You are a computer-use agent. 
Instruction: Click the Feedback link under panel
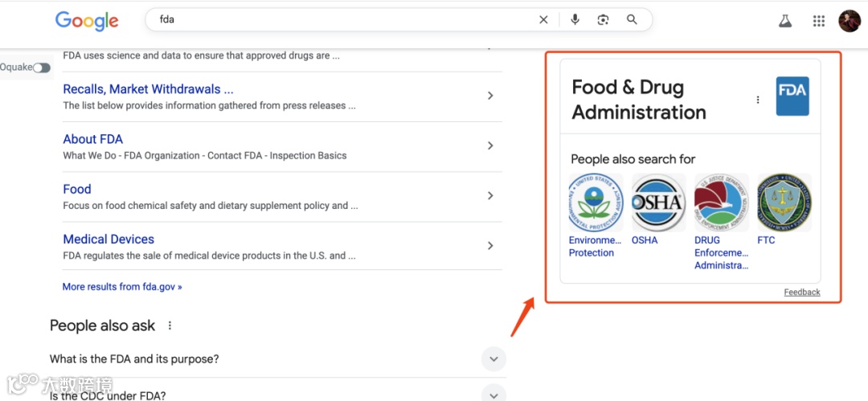802,293
